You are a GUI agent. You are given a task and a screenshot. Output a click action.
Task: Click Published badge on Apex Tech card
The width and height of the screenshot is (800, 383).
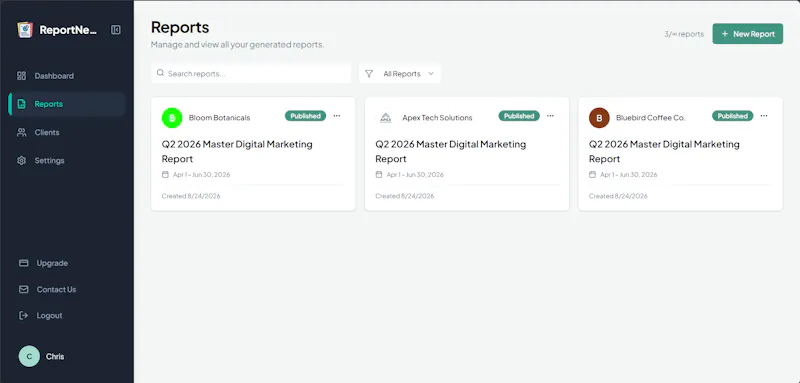(x=519, y=116)
